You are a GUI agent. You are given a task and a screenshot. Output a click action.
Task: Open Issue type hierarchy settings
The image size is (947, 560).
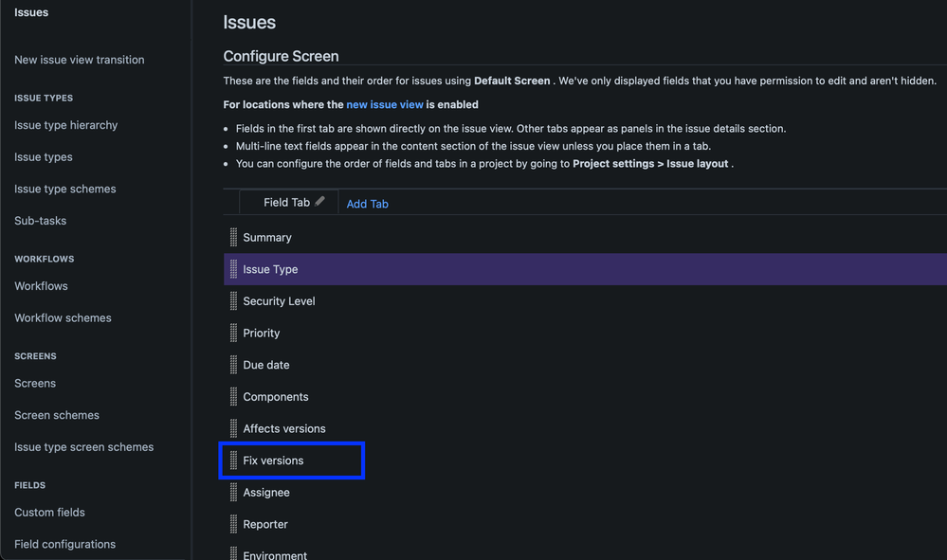click(65, 124)
